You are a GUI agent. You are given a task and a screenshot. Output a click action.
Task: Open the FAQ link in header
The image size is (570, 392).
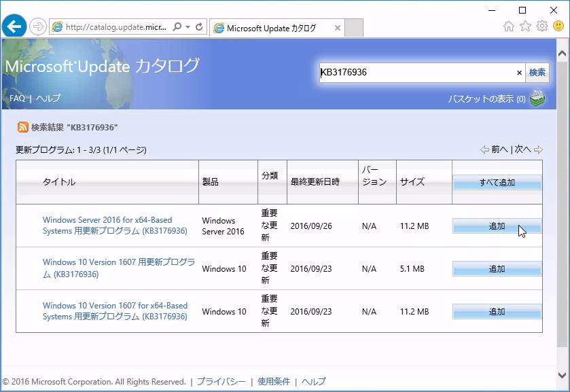coord(18,99)
